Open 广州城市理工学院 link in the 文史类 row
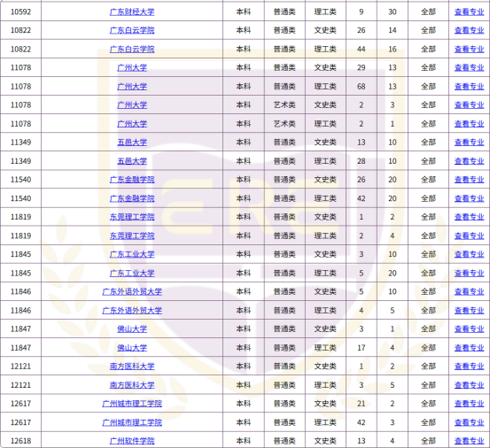 point(132,404)
